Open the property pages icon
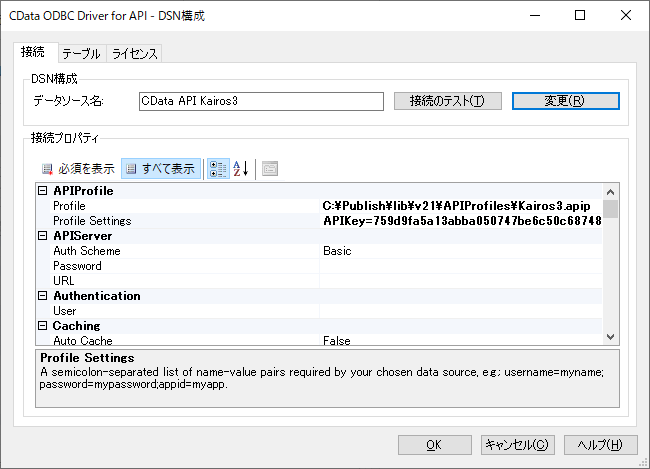Viewport: 650px width, 469px height. click(x=270, y=169)
